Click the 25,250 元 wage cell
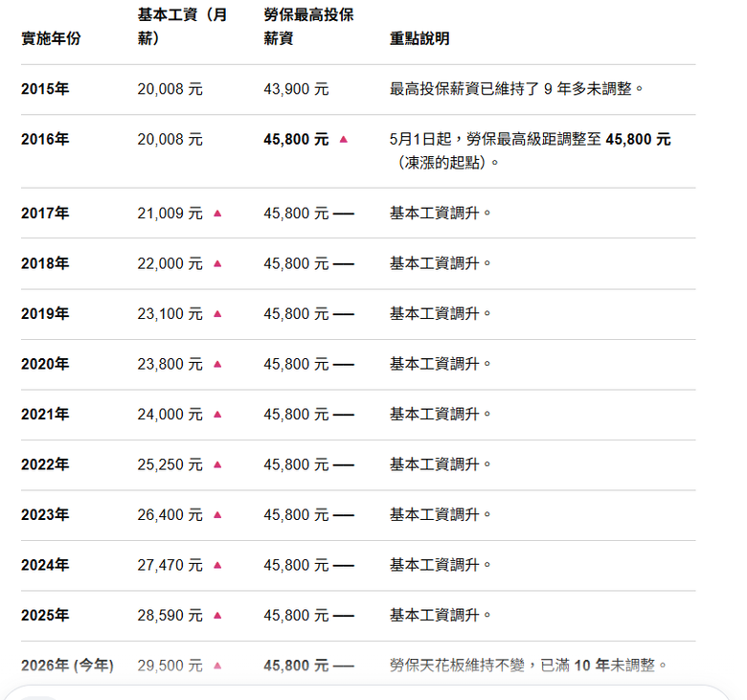Screen dimensions: 747x700 (170, 464)
